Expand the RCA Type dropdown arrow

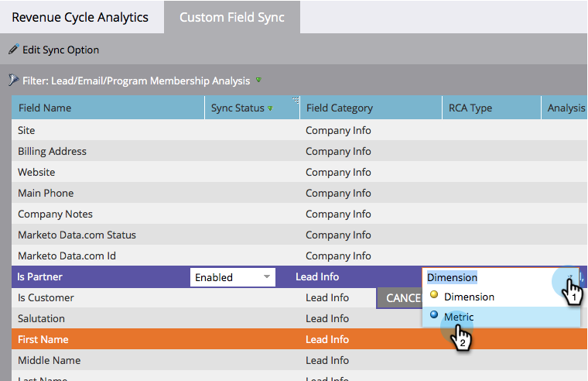pos(570,276)
